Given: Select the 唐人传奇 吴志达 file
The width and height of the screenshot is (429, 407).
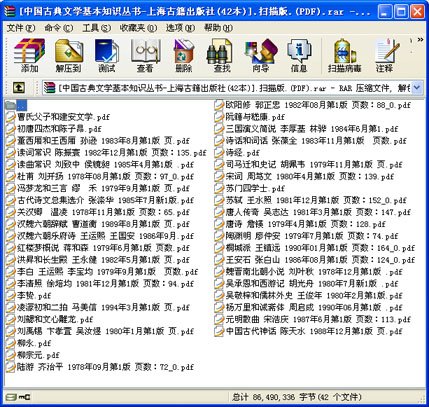Looking at the screenshot, I should 313,212.
